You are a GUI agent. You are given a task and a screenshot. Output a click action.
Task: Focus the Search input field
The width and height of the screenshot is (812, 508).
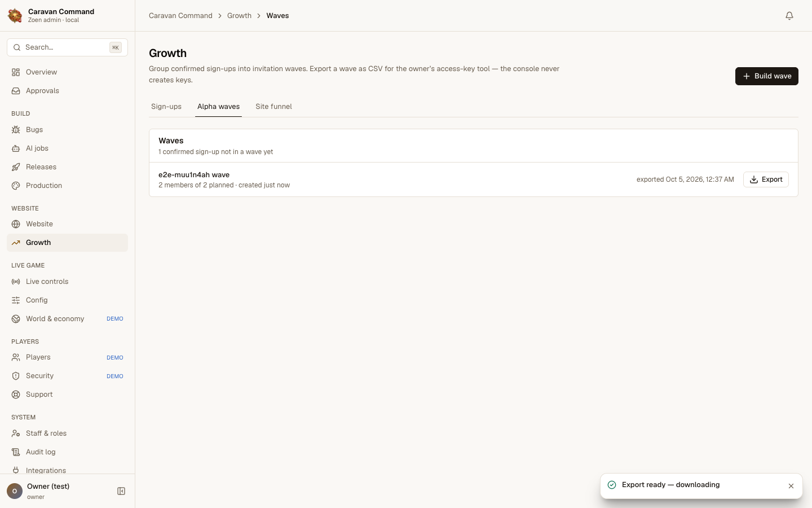[x=67, y=47]
